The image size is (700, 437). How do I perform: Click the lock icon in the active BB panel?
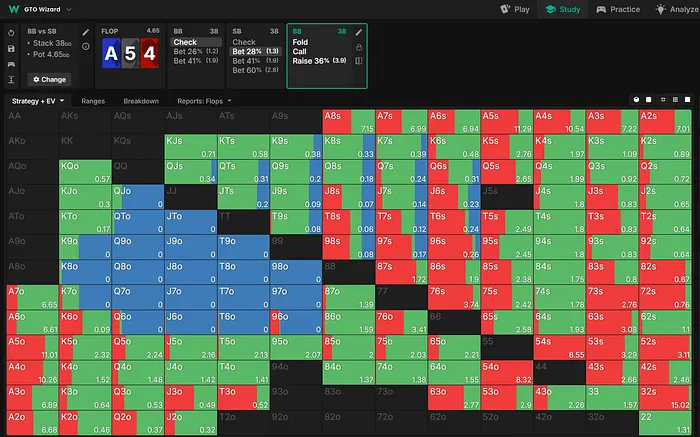[x=359, y=47]
